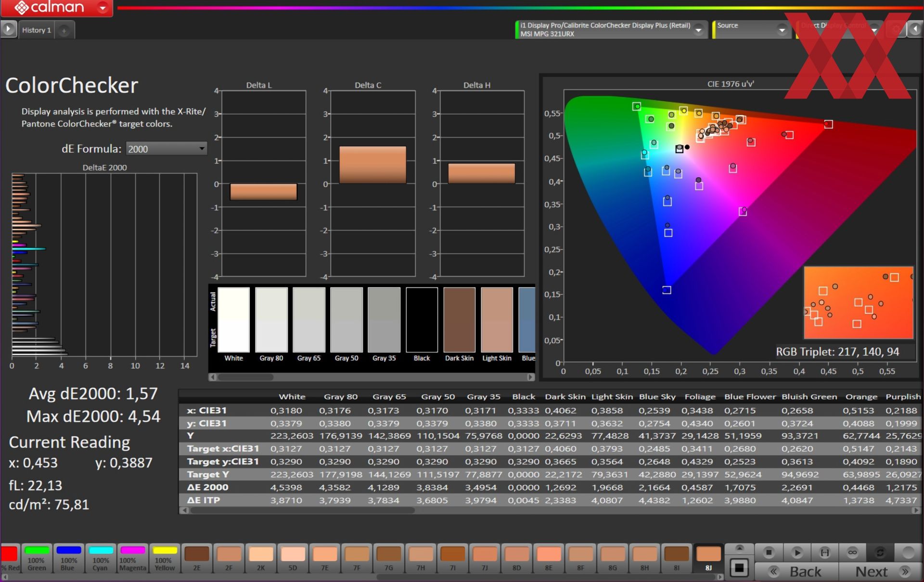This screenshot has width=924, height=582.
Task: Select the 8D skin tone patch
Action: coord(516,558)
